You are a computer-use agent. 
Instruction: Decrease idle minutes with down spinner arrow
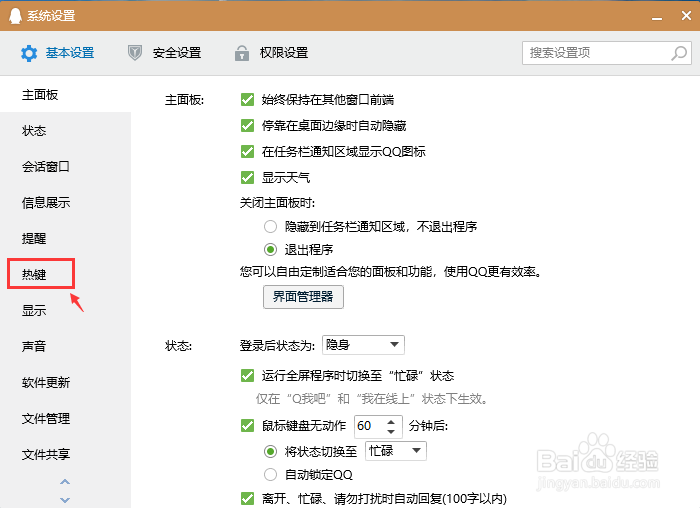(391, 431)
